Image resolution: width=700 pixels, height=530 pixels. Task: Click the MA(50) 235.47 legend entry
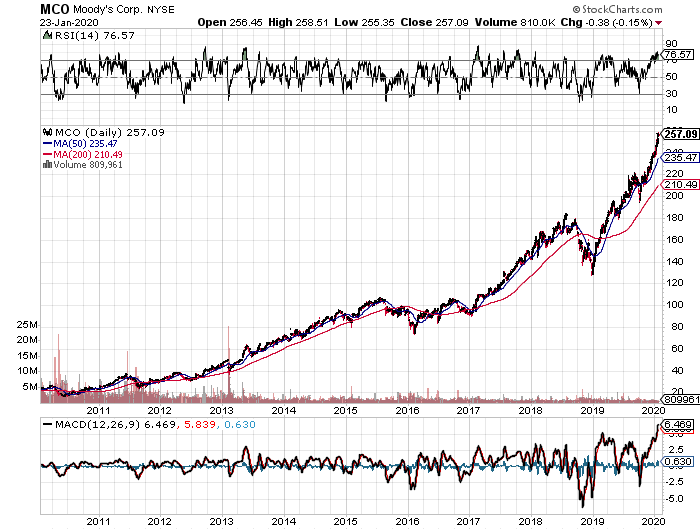(x=80, y=143)
